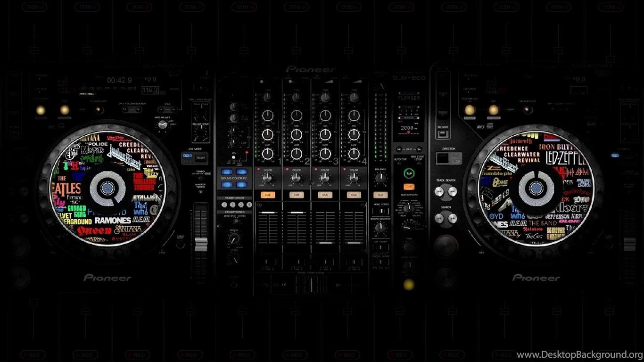The height and width of the screenshot is (362, 644).
Task: Flip the master MONO/STEREO switch
Action: click(x=380, y=211)
